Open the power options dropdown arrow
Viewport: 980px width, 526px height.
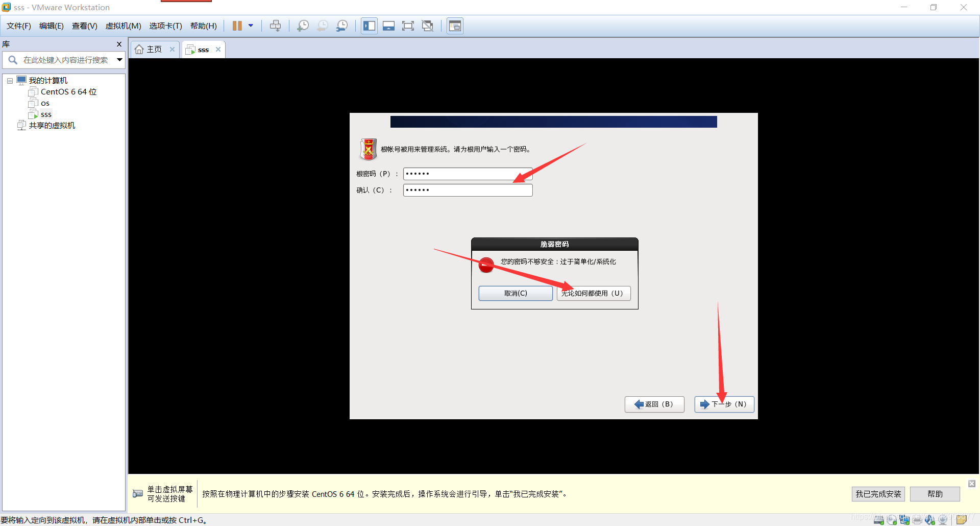(251, 26)
